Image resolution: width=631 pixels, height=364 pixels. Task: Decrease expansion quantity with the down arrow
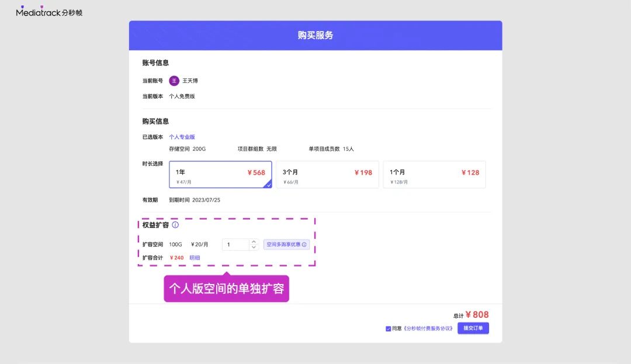tap(254, 248)
